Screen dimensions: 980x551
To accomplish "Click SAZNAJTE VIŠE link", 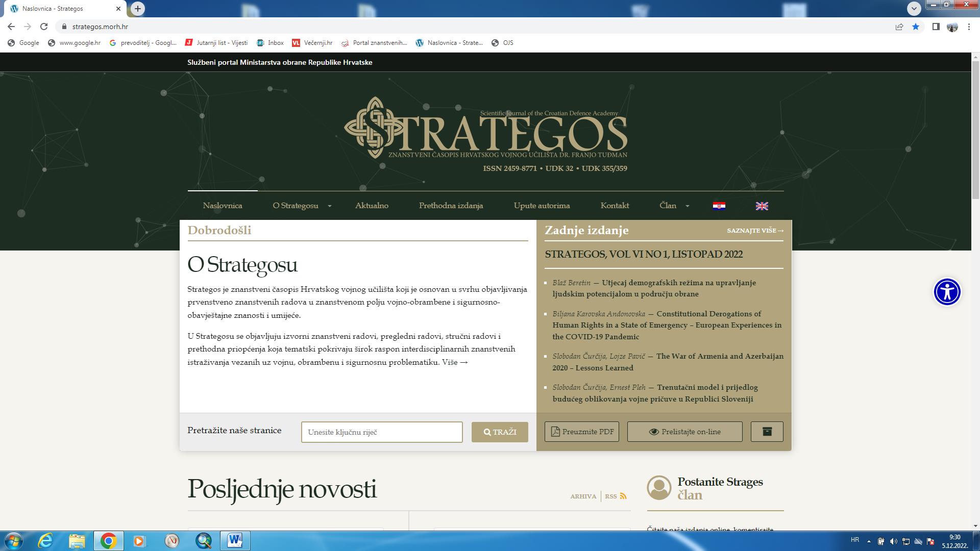I will pyautogui.click(x=755, y=231).
